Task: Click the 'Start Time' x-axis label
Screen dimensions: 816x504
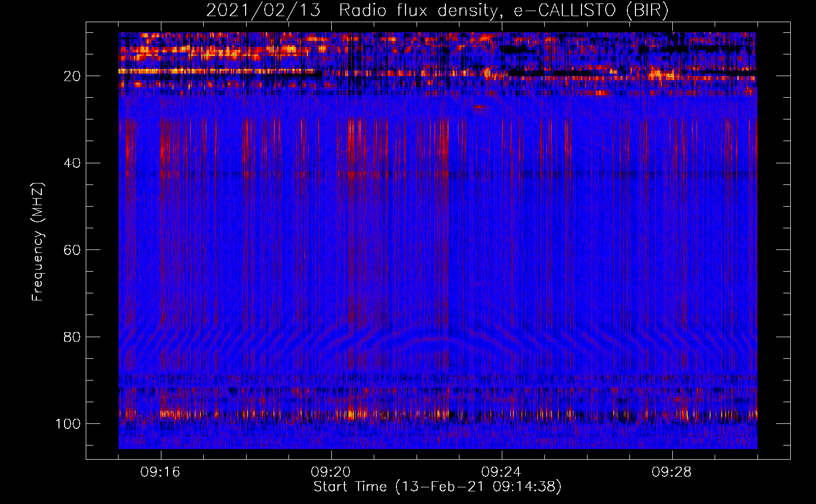Action: pyautogui.click(x=350, y=487)
